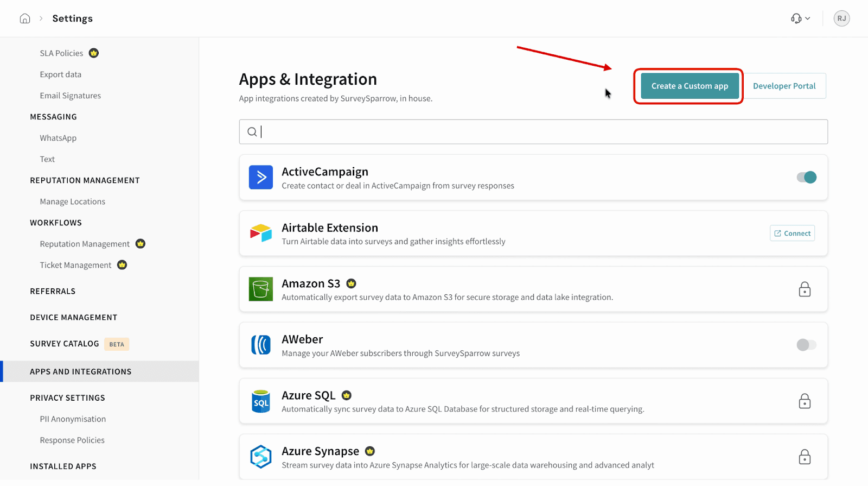The height and width of the screenshot is (486, 868).
Task: Open the Amazon S3 app title
Action: (311, 283)
